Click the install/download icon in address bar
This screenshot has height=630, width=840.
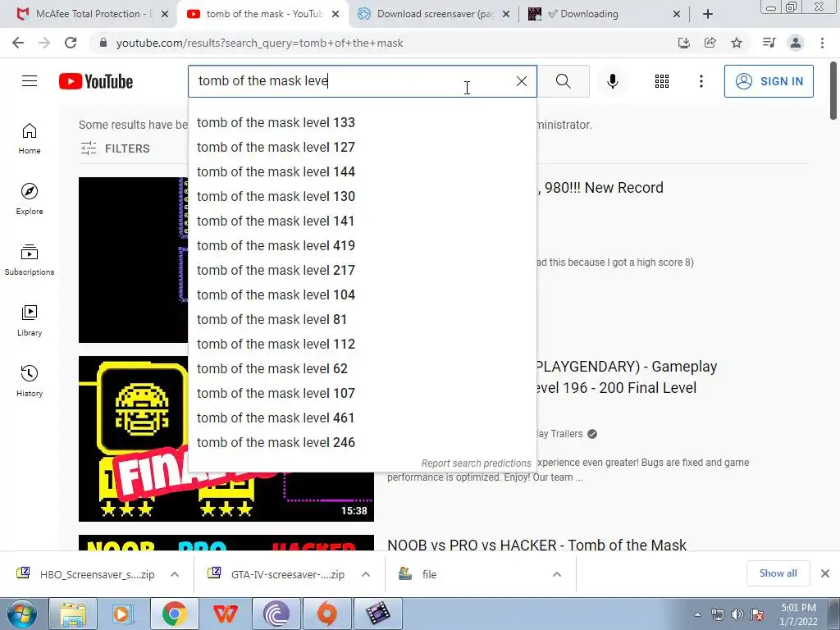tap(683, 43)
